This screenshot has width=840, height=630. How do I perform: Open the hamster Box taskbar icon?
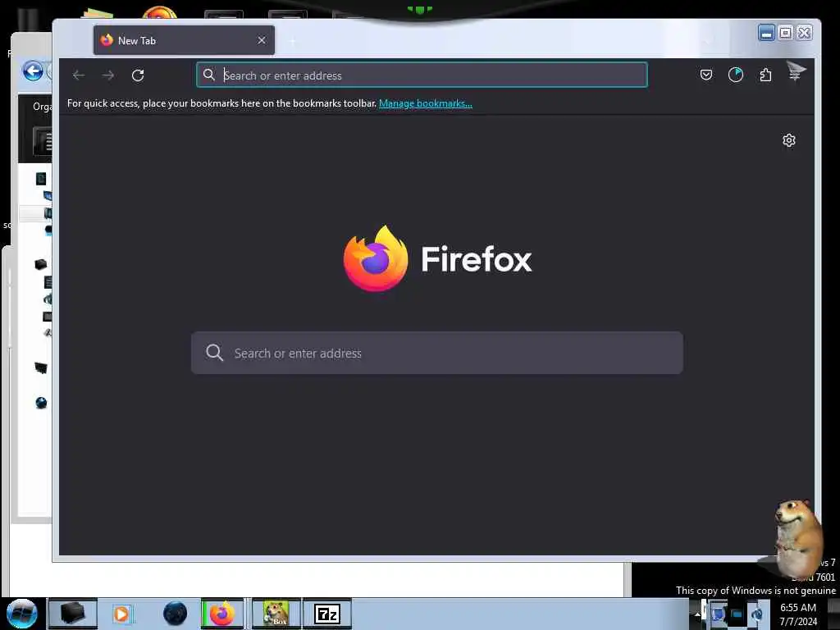(x=276, y=614)
